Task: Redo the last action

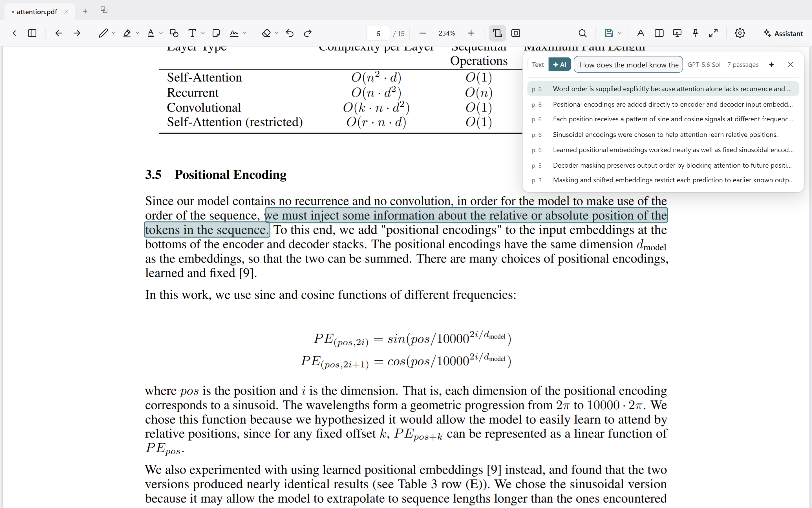Action: coord(308,33)
